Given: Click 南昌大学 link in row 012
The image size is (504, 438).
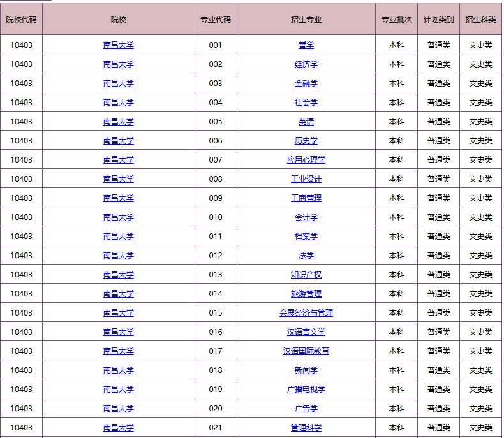Looking at the screenshot, I should pos(118,256).
